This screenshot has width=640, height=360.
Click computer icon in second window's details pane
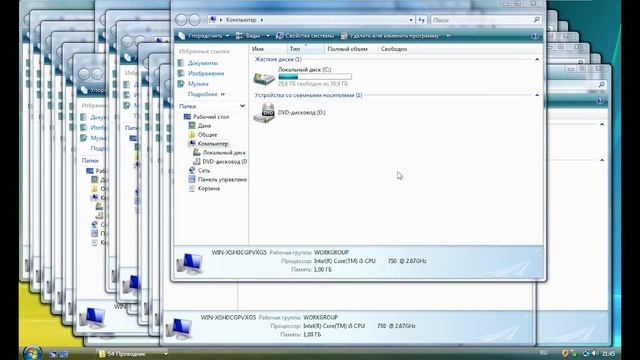(x=179, y=328)
